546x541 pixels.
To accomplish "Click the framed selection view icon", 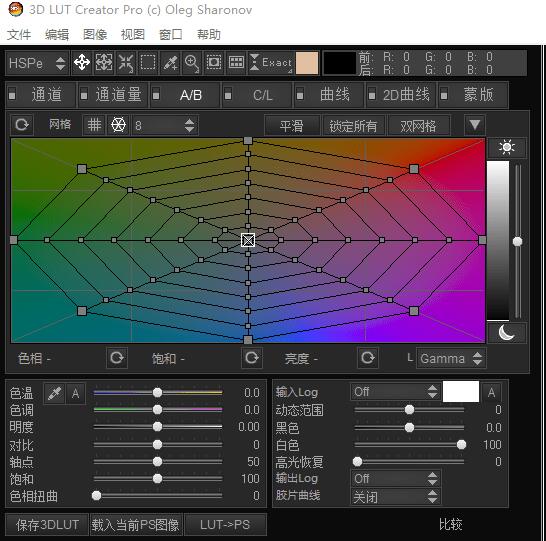I will coord(214,63).
